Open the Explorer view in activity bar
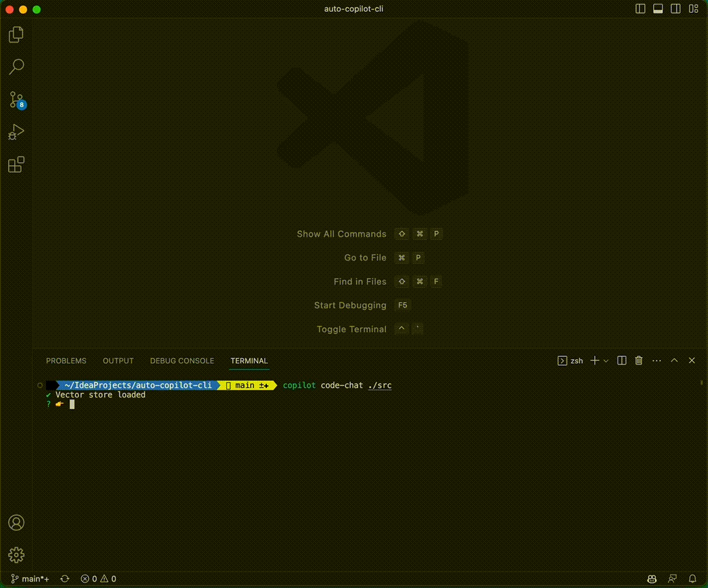This screenshot has height=588, width=708. click(x=16, y=35)
